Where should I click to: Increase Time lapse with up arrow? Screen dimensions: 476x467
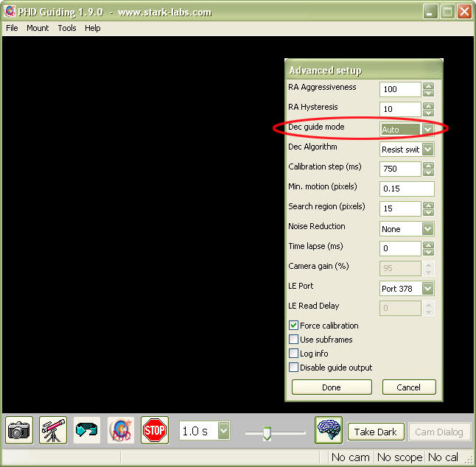tap(428, 245)
